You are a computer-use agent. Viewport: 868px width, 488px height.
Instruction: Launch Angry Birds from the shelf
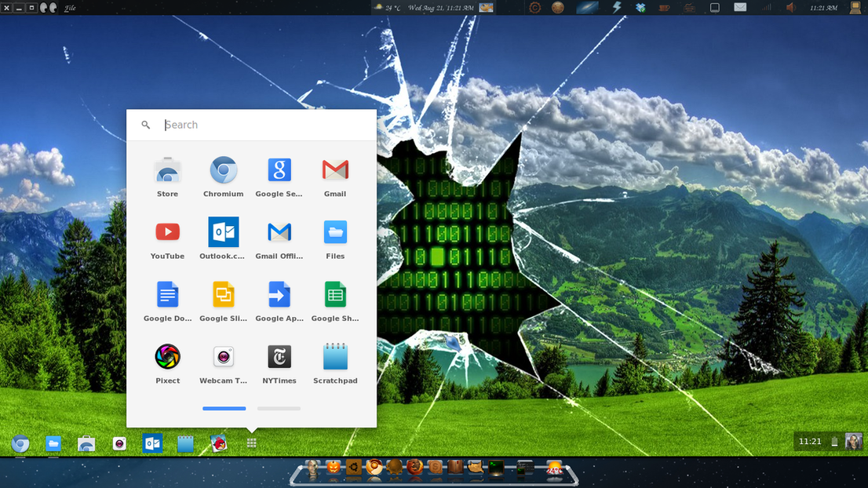pyautogui.click(x=218, y=444)
